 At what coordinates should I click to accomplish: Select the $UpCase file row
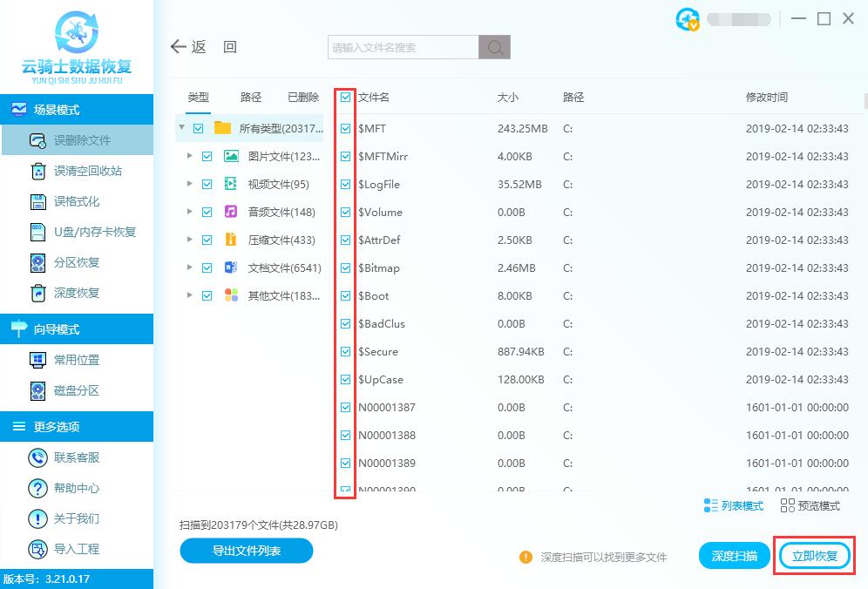pos(597,380)
